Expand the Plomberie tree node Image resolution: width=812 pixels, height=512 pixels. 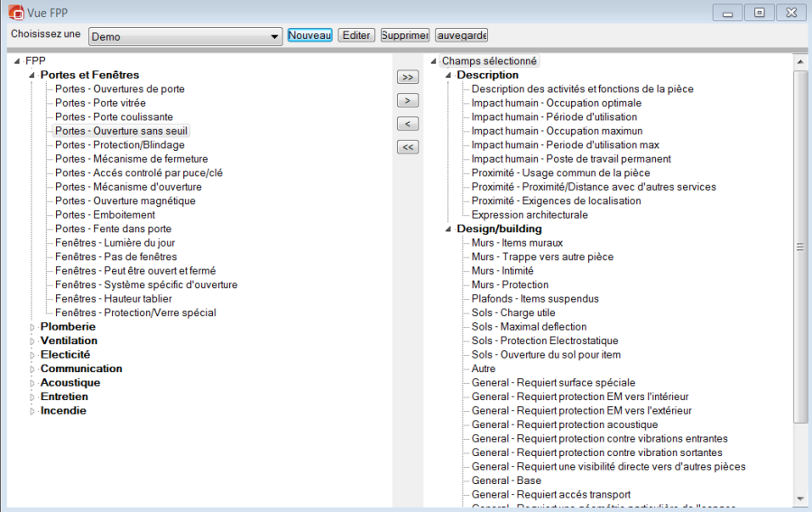point(33,327)
